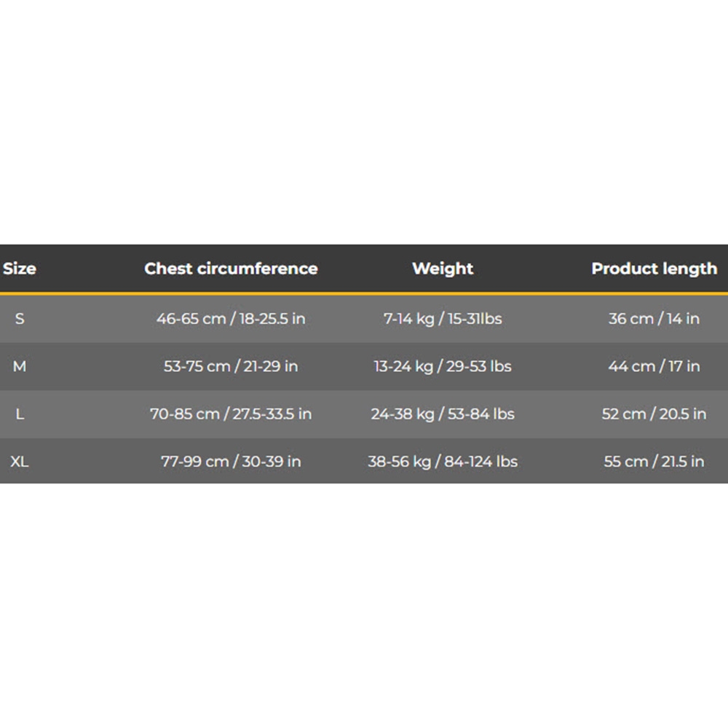Image resolution: width=728 pixels, height=728 pixels.
Task: Click chest value 77-99 cm / 30-39 in
Action: [x=231, y=462]
